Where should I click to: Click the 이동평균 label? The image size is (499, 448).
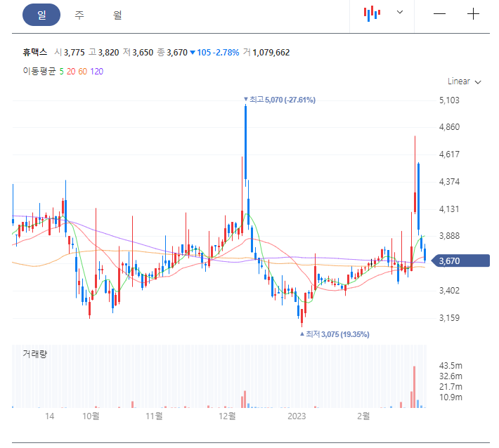(39, 71)
